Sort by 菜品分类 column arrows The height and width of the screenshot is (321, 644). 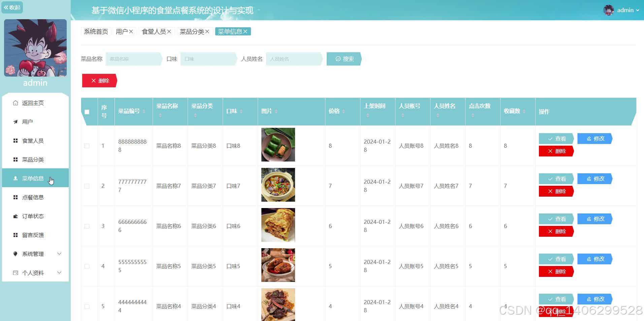point(195,115)
